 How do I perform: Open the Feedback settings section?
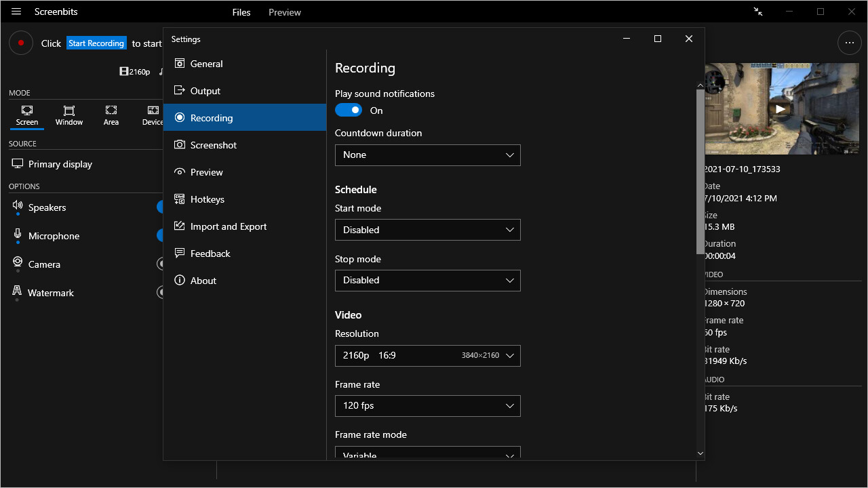coord(209,253)
